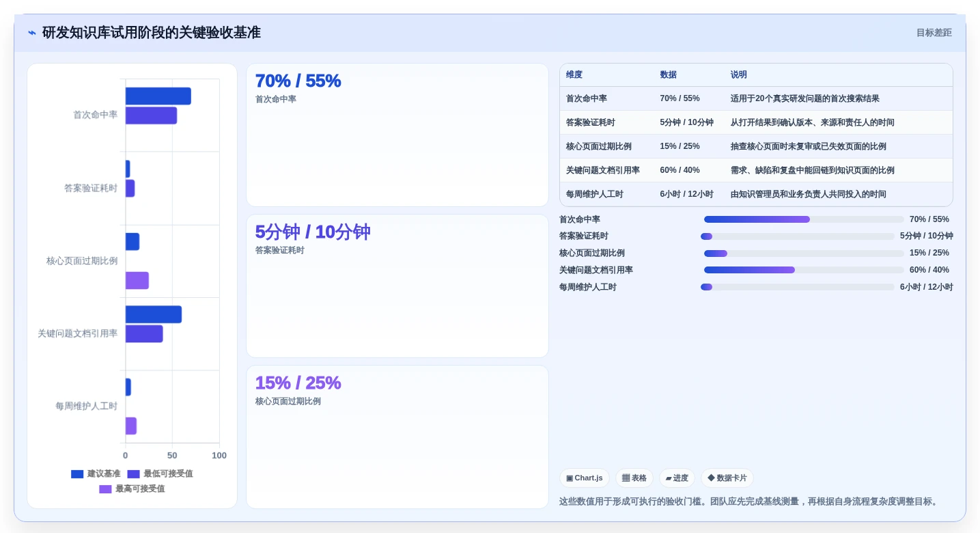Click the page title 研发知识库试用阶段的关键验收基准
This screenshot has height=533, width=980.
point(151,33)
